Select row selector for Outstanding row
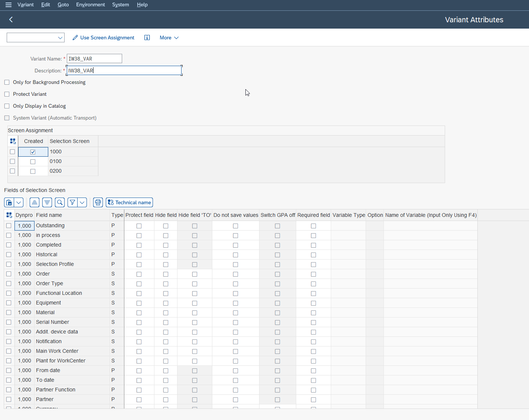The image size is (529, 420). tap(9, 225)
